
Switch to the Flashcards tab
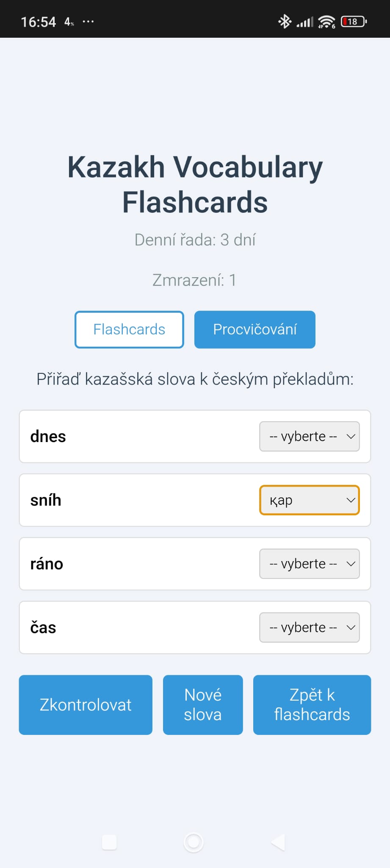click(129, 329)
